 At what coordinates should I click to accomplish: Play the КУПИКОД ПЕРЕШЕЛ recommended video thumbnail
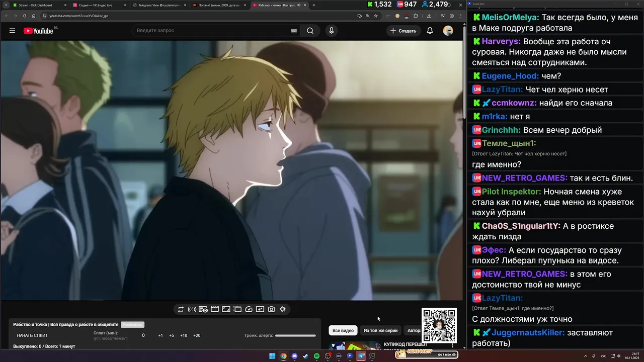click(x=355, y=346)
